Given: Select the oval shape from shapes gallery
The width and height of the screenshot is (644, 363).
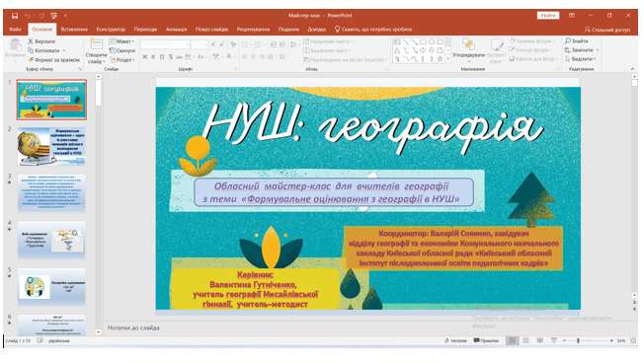Looking at the screenshot, I should [432, 41].
